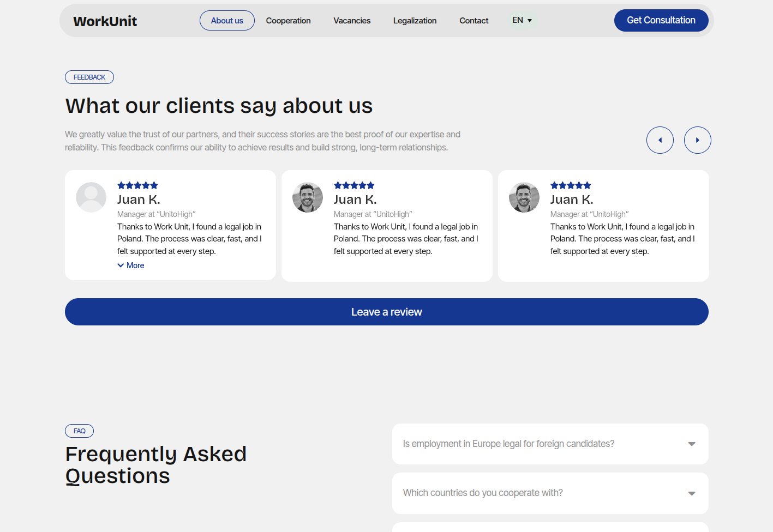
Task: Go to the Cooperation page
Action: click(x=288, y=21)
